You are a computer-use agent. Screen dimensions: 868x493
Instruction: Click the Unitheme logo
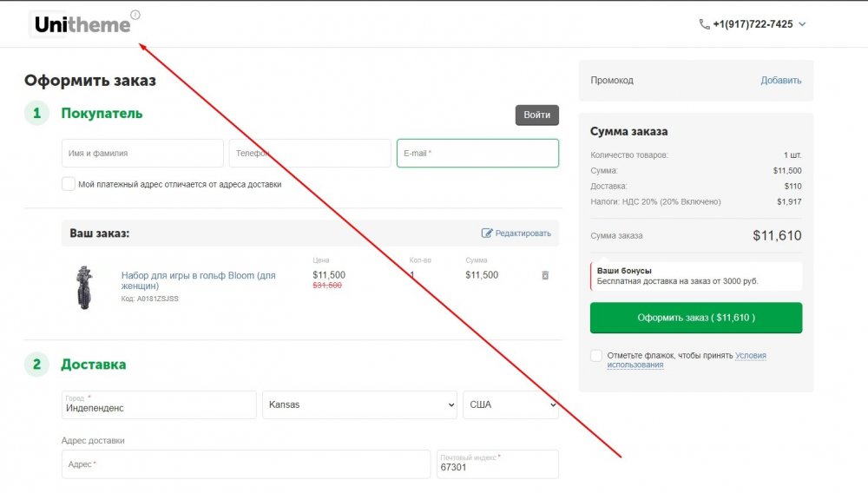[x=80, y=25]
